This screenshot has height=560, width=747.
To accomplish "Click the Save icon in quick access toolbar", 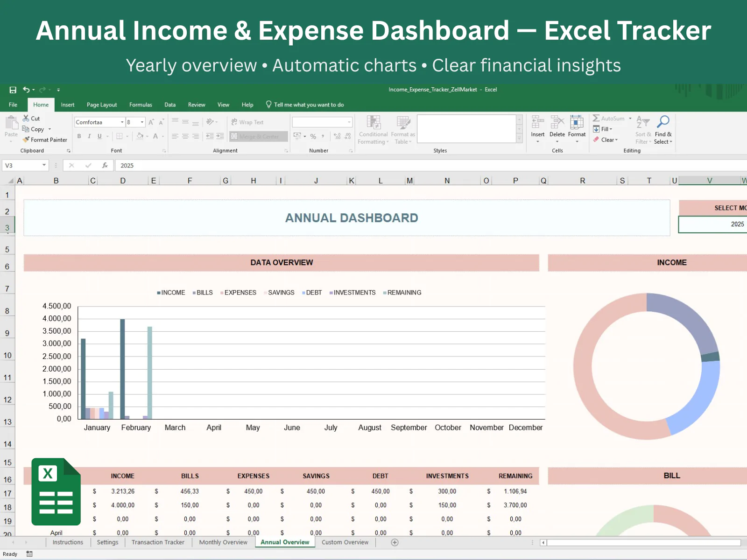I will point(13,90).
